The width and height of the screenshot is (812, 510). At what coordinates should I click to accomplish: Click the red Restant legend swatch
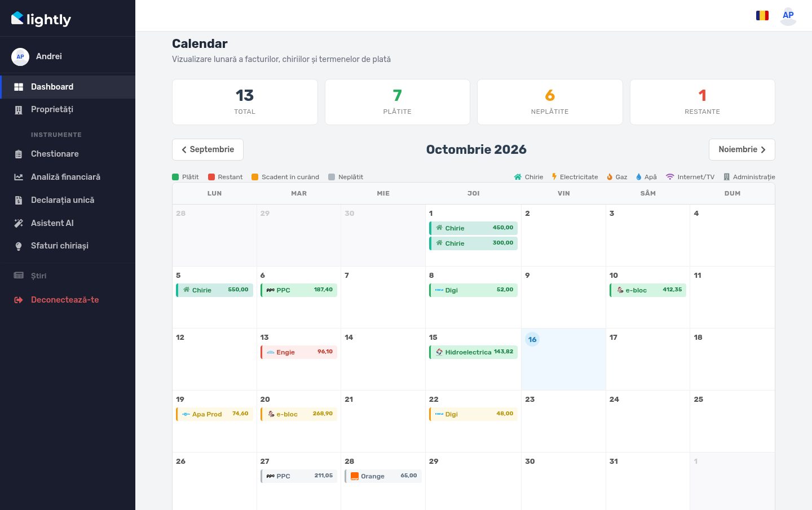point(211,177)
